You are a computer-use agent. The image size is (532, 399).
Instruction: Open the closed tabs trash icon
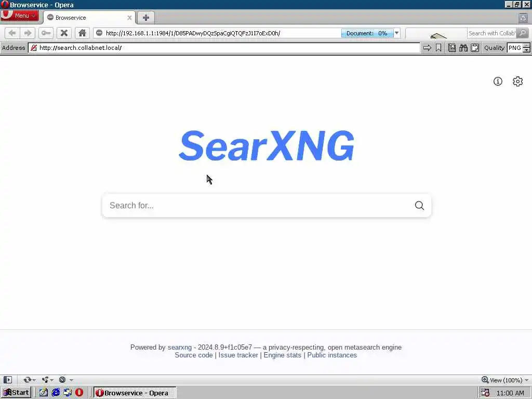click(x=523, y=18)
